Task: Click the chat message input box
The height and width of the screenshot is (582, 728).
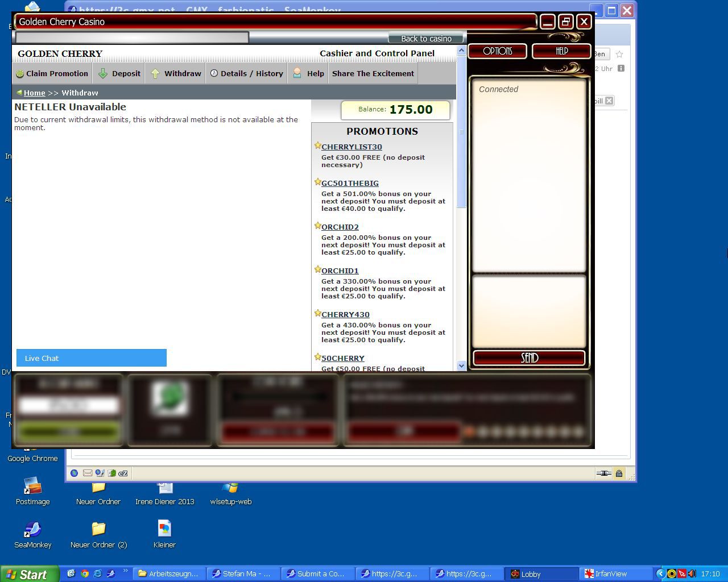Action: click(x=529, y=311)
